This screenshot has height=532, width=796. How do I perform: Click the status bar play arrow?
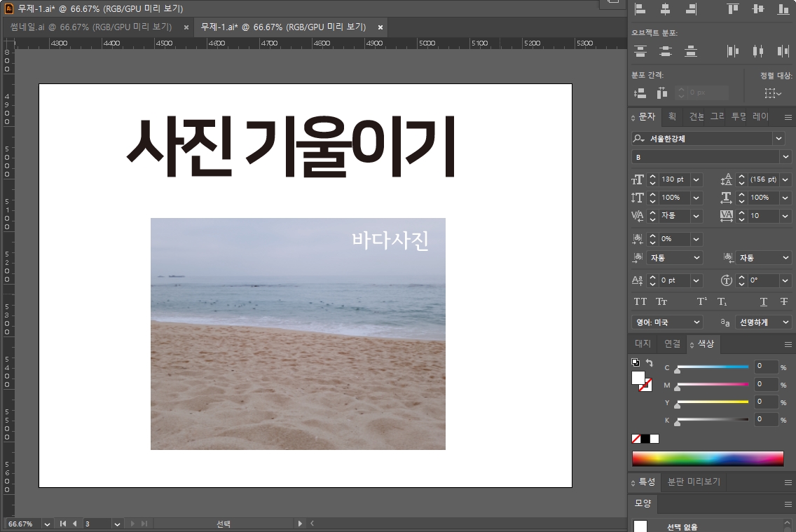[x=299, y=524]
